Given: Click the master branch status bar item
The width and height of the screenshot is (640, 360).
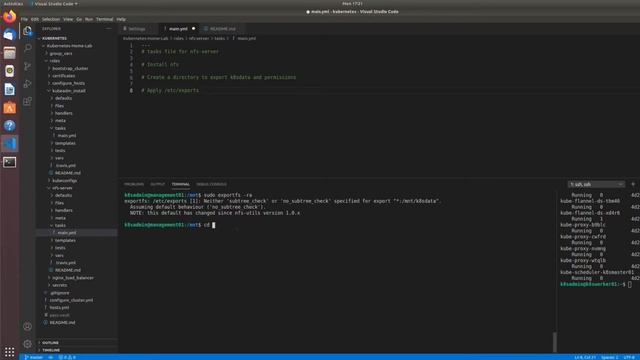Looking at the screenshot, I should [x=34, y=357].
